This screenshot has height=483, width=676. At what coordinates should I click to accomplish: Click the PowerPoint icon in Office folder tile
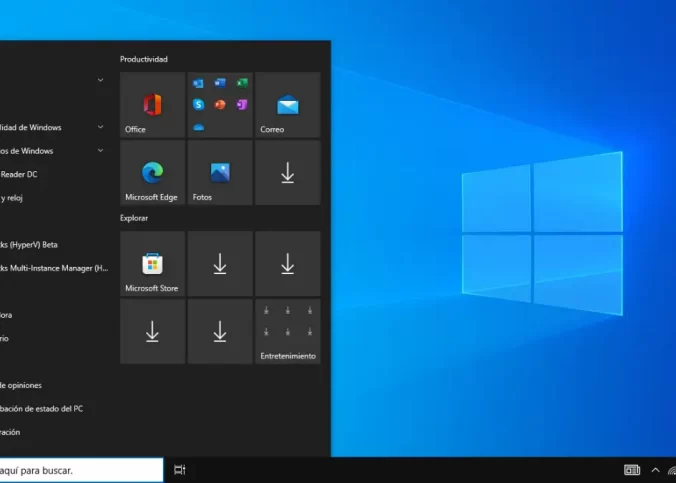(x=220, y=104)
